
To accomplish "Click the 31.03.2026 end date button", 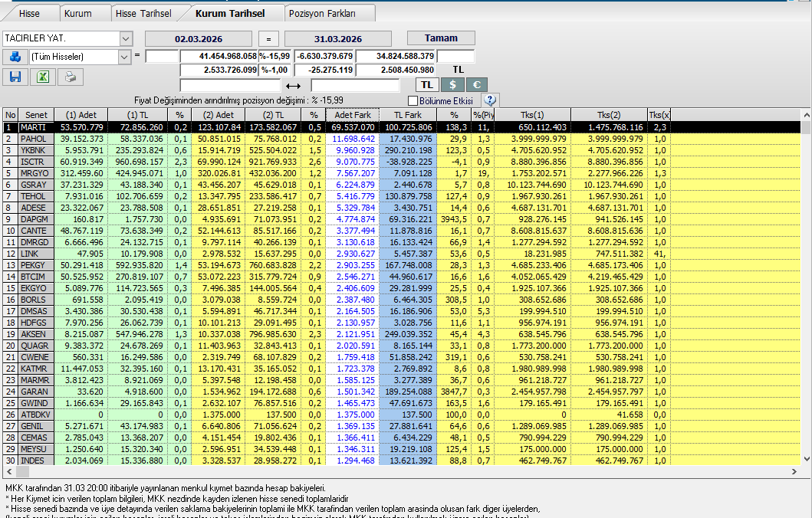I will [x=337, y=39].
